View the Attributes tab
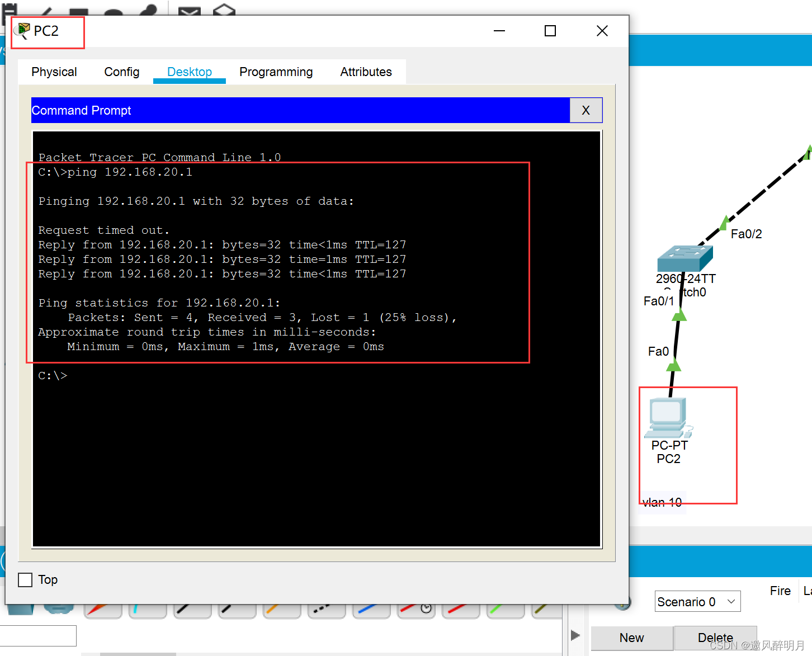 (x=366, y=72)
